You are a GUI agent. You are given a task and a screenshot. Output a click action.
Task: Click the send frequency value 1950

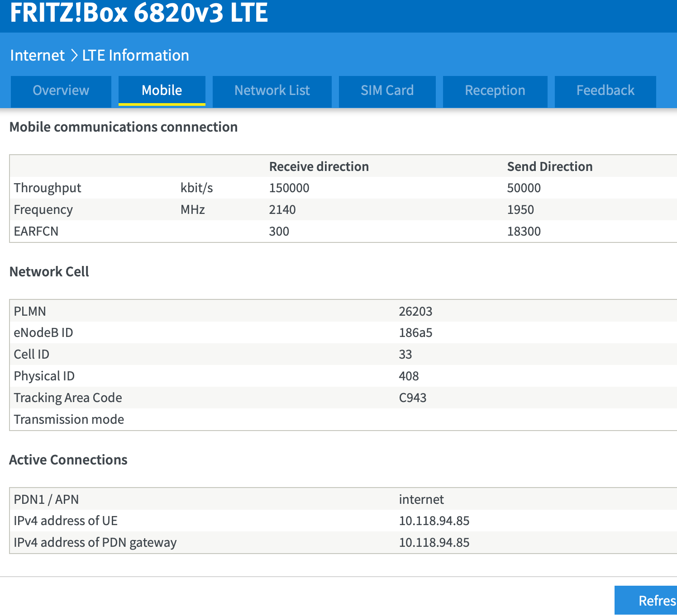(520, 210)
